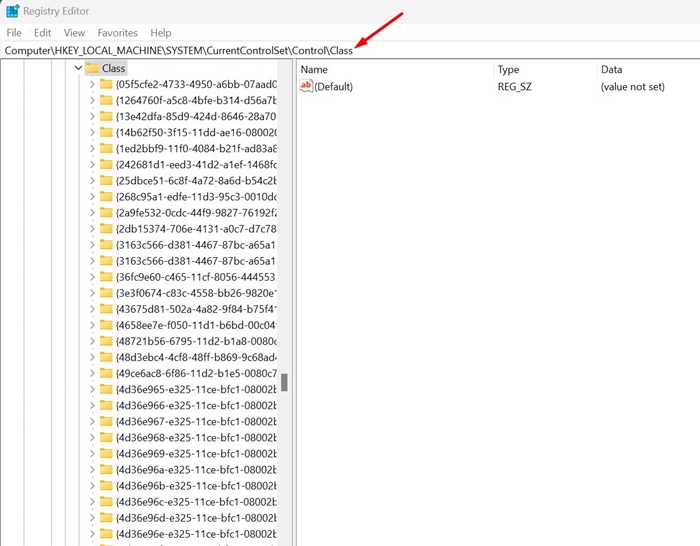700x546 pixels.
Task: Click folder icon of {4d36e96c-e325 key
Action: pos(106,502)
